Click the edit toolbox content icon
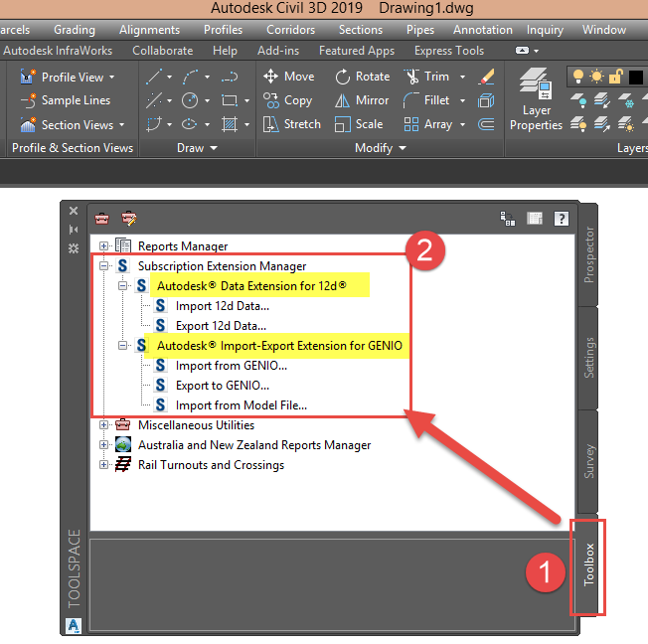Image resolution: width=648 pixels, height=644 pixels. [x=129, y=219]
